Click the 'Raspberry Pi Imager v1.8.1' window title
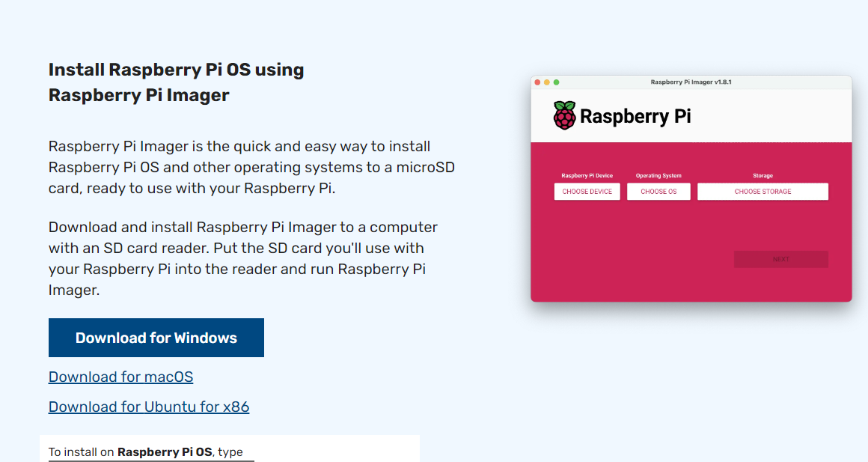 (x=691, y=82)
